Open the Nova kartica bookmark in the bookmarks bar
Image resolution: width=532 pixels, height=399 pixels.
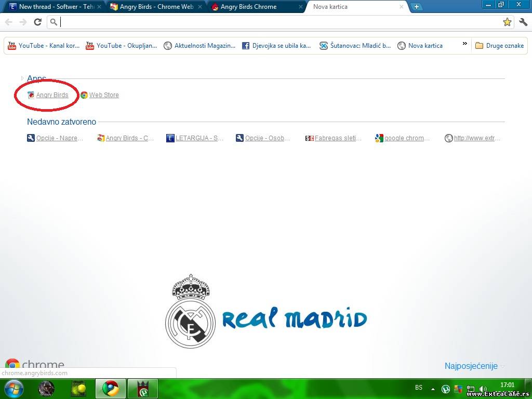point(420,46)
